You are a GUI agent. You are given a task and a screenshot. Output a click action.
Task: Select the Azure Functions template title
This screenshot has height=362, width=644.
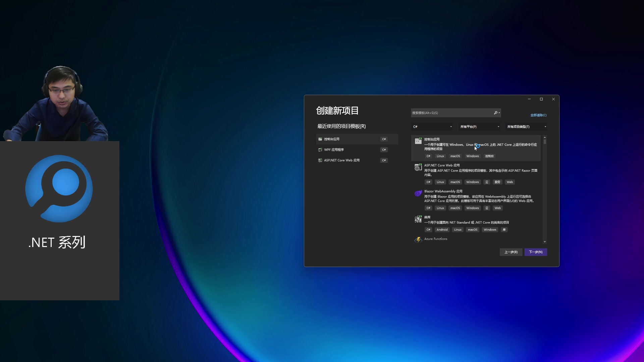coord(436,239)
